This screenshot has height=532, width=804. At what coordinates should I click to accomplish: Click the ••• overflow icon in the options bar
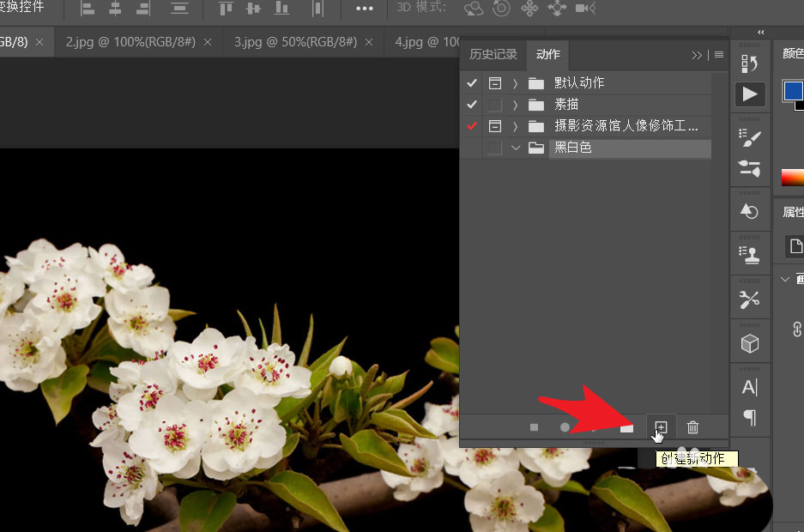pos(364,9)
